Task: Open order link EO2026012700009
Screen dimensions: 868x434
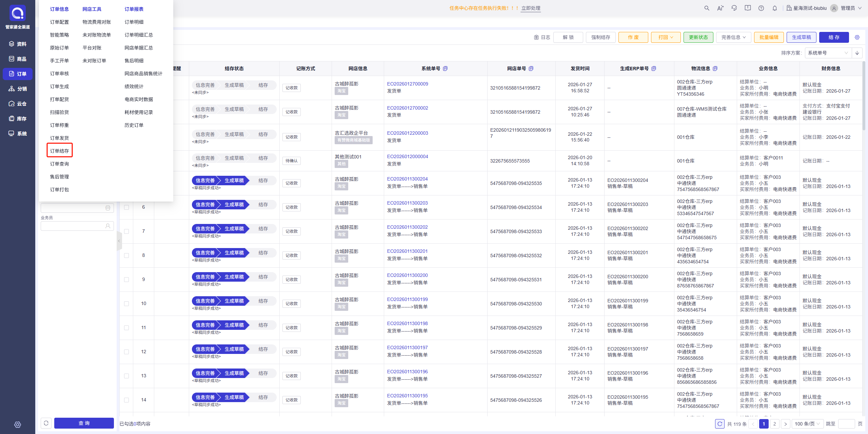Action: pyautogui.click(x=408, y=84)
